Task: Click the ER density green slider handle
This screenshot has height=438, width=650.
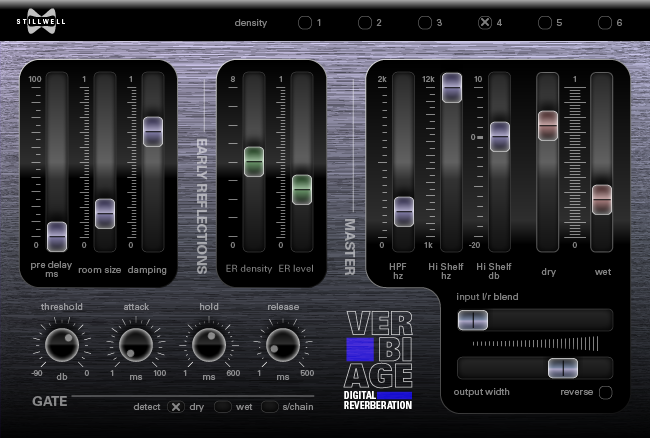Action: (254, 162)
